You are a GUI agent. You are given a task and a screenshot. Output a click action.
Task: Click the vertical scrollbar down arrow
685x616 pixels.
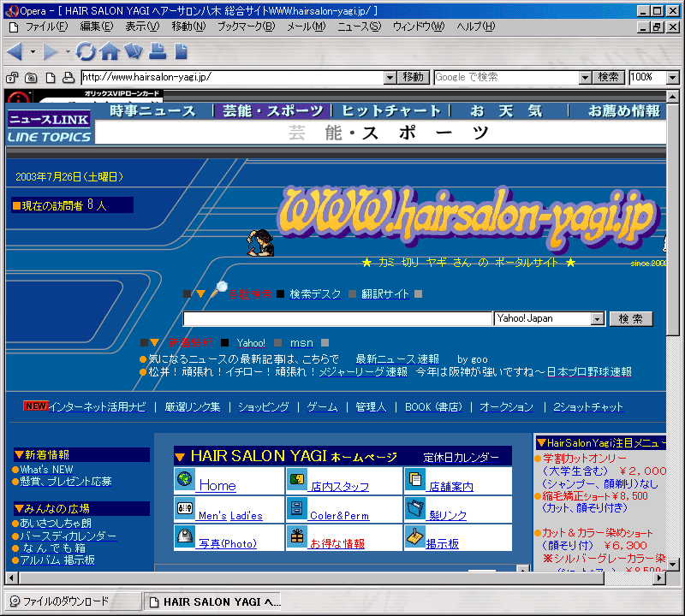pos(673,565)
